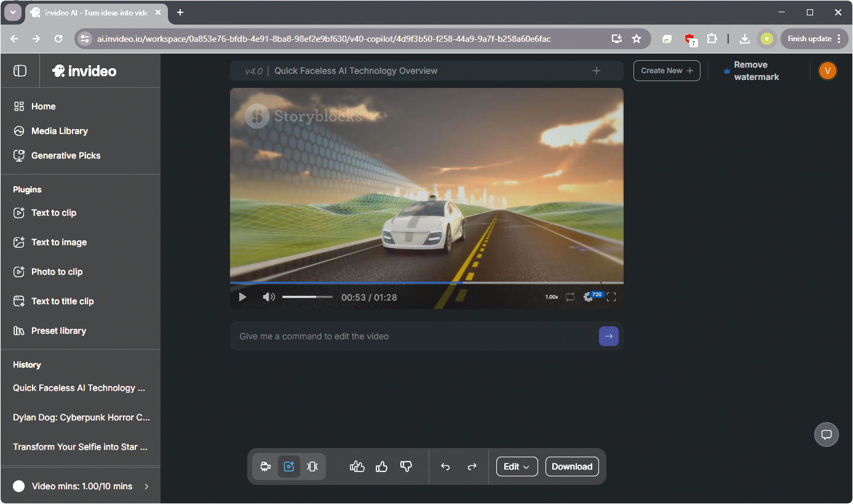This screenshot has height=504, width=853.
Task: Play the video preview
Action: 242,297
